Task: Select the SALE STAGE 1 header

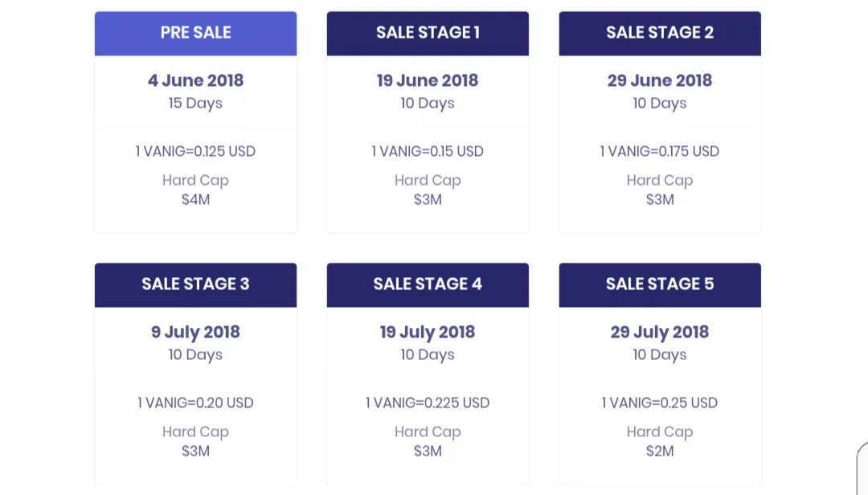Action: pyautogui.click(x=428, y=33)
